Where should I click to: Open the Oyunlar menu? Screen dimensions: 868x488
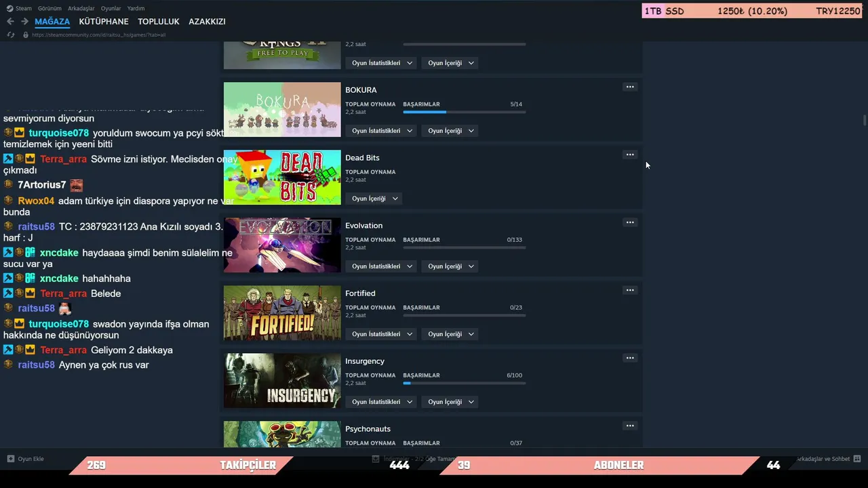click(x=111, y=8)
